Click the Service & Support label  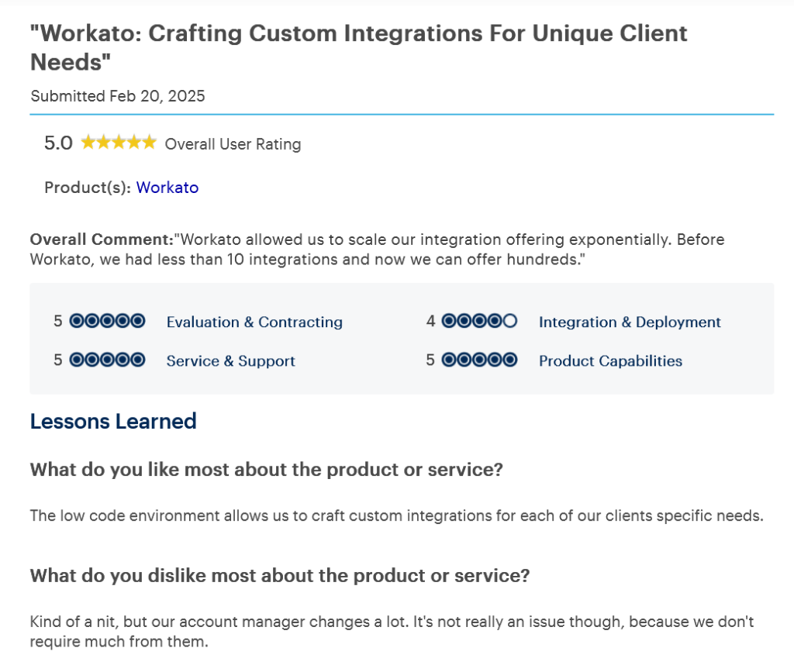point(231,361)
